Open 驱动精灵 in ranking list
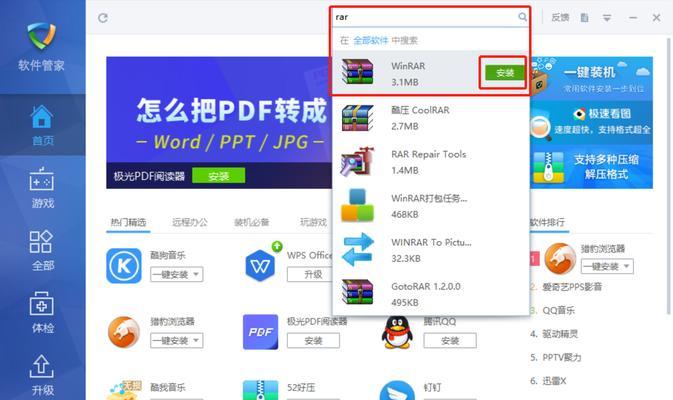 coord(560,334)
